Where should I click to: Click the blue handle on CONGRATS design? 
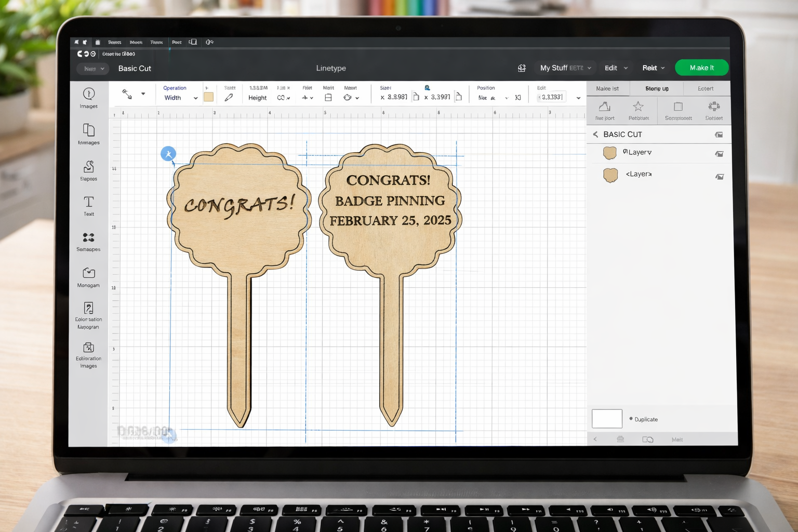click(x=168, y=154)
